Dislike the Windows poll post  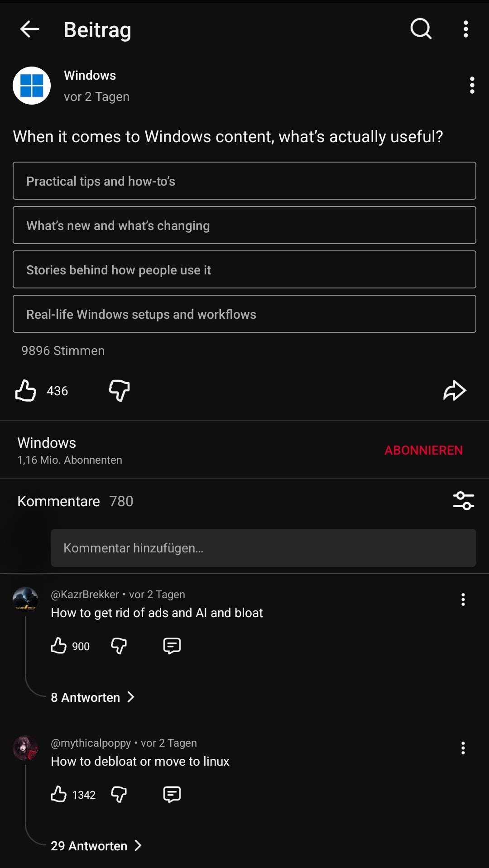119,390
